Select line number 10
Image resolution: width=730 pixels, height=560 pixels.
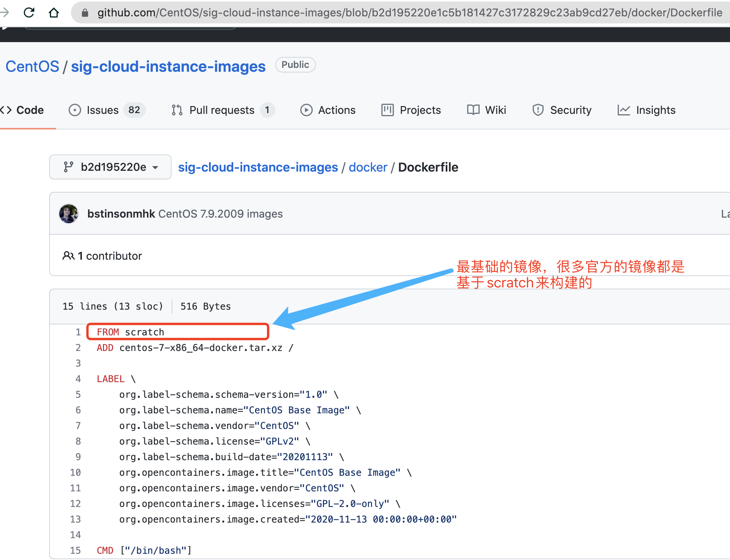(x=75, y=472)
